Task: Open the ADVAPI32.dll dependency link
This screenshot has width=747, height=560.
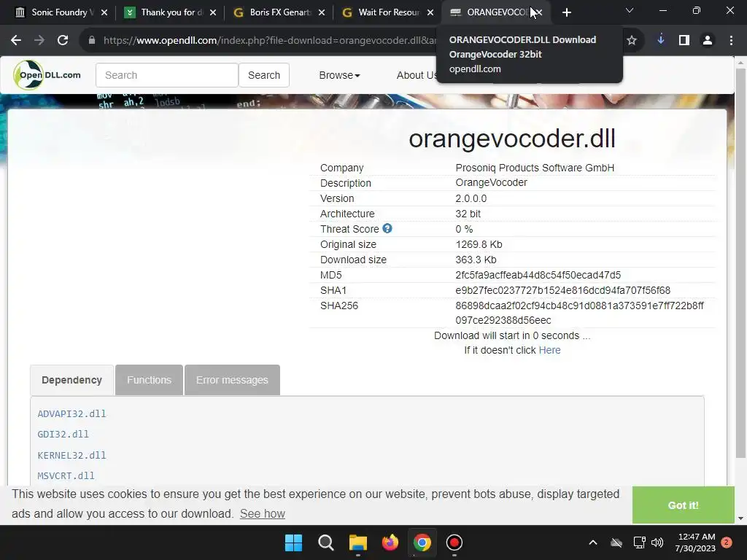Action: (x=72, y=414)
